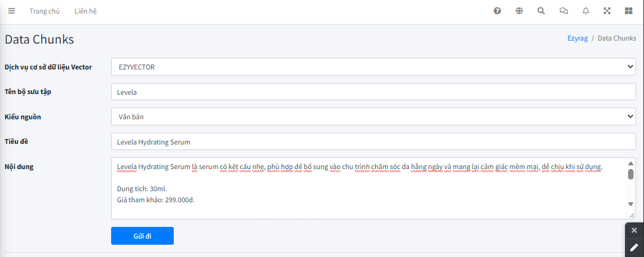Click the 'Dung tích: 30ml.' line
The image size is (644, 257).
coord(142,189)
